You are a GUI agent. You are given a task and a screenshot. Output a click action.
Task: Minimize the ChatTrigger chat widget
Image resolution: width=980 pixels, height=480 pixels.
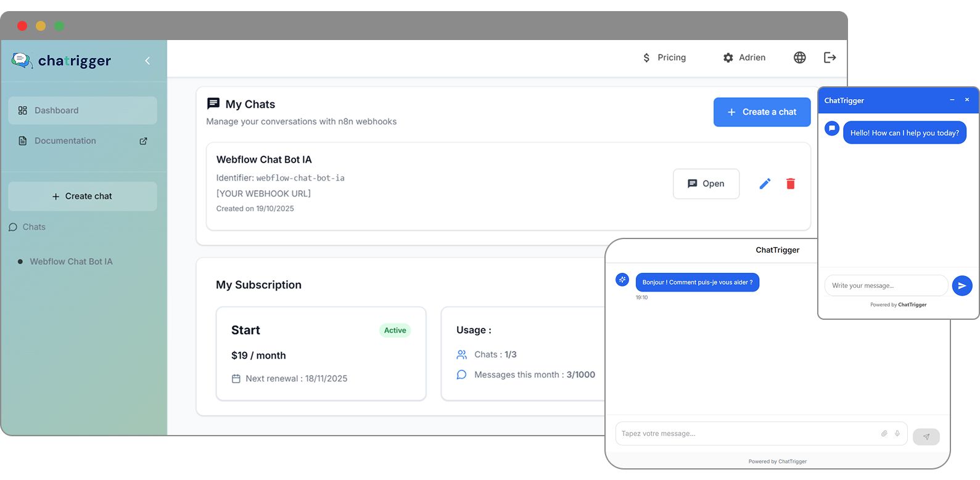[x=952, y=100]
